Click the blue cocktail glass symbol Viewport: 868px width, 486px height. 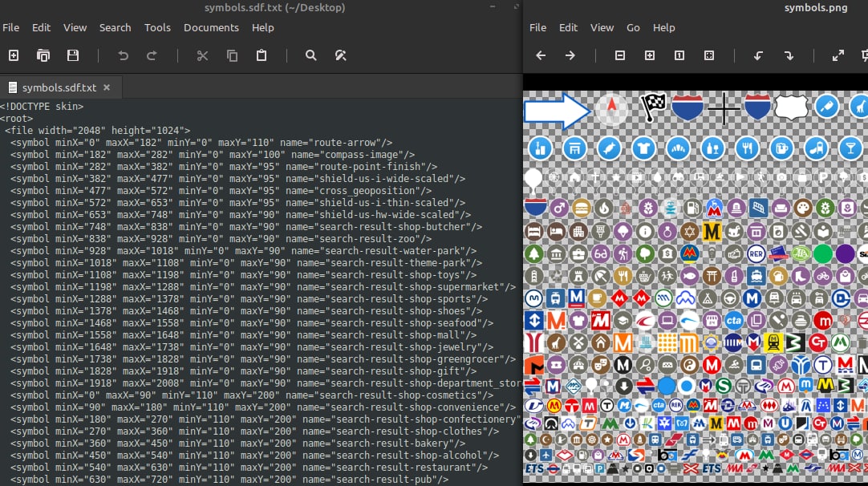851,149
